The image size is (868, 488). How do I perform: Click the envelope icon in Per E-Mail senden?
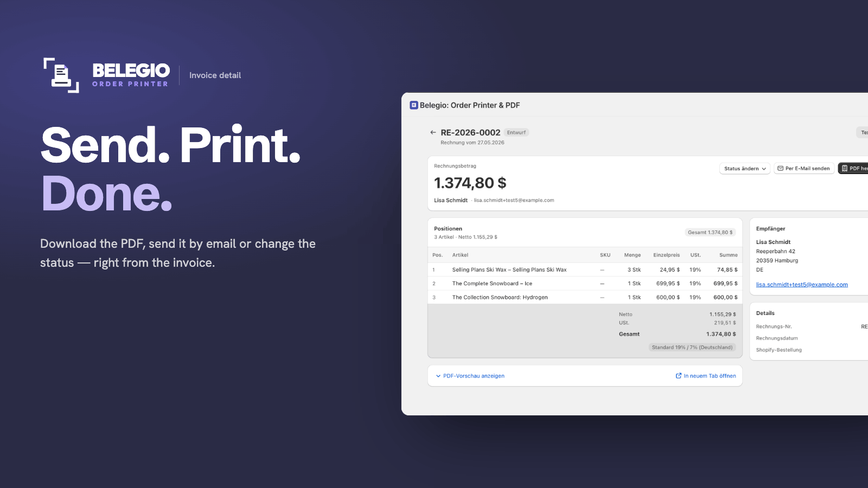tap(781, 169)
